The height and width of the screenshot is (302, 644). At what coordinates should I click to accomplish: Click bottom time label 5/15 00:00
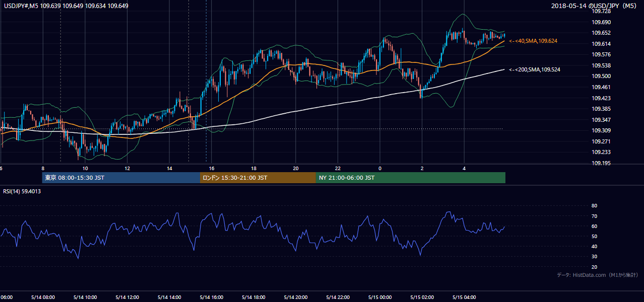tap(380, 297)
